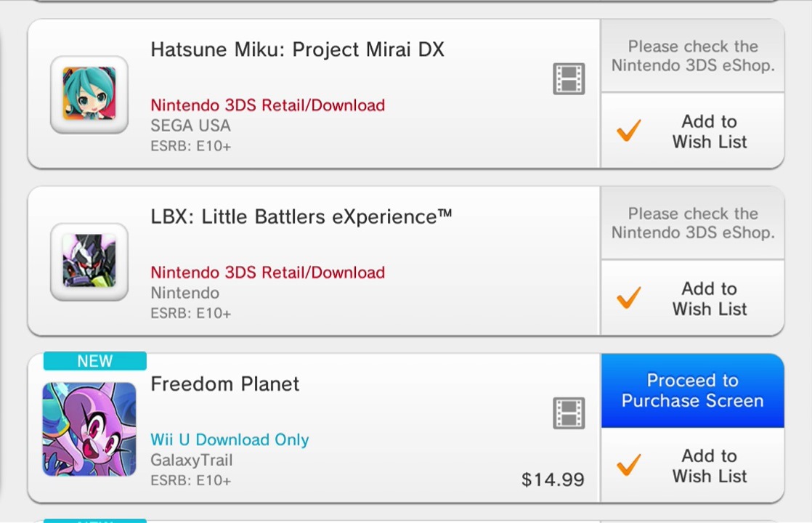Open LBX Little Battlers game icon
Viewport: 812px width, 523px height.
tap(89, 261)
